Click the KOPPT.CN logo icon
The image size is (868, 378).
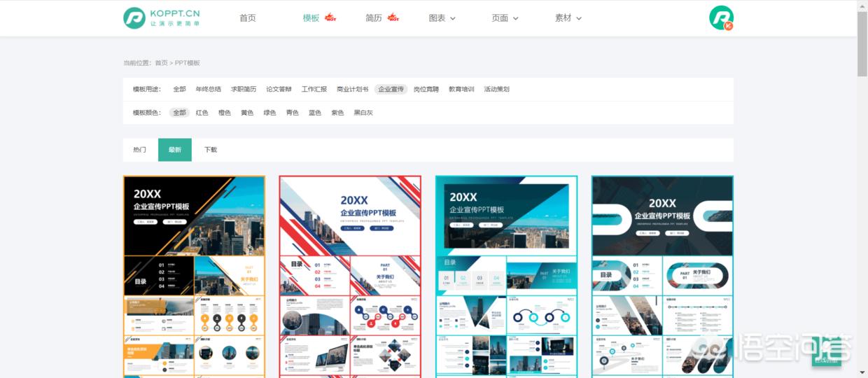[x=134, y=18]
